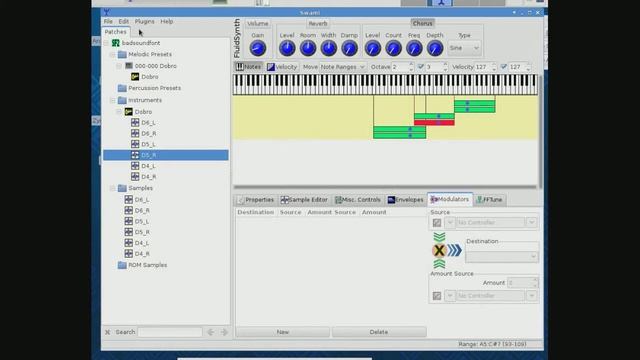Open the Plugins menu

click(144, 21)
